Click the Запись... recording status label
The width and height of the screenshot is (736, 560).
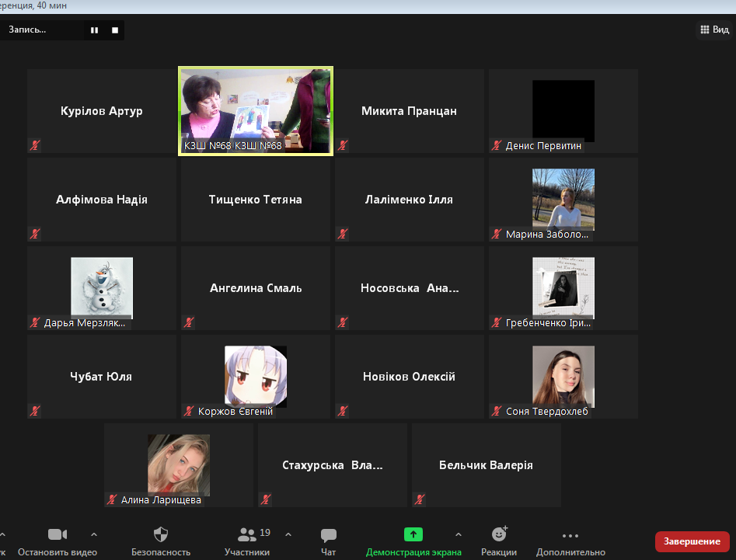pos(27,30)
